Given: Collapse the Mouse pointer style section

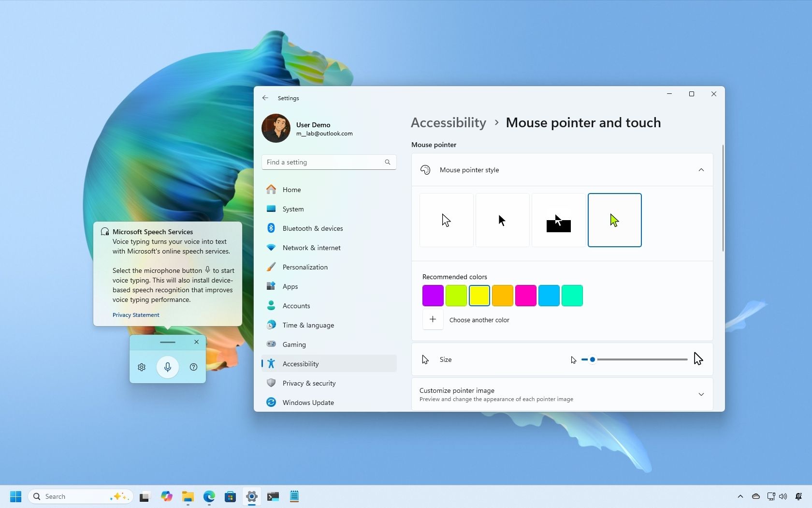Looking at the screenshot, I should (701, 170).
